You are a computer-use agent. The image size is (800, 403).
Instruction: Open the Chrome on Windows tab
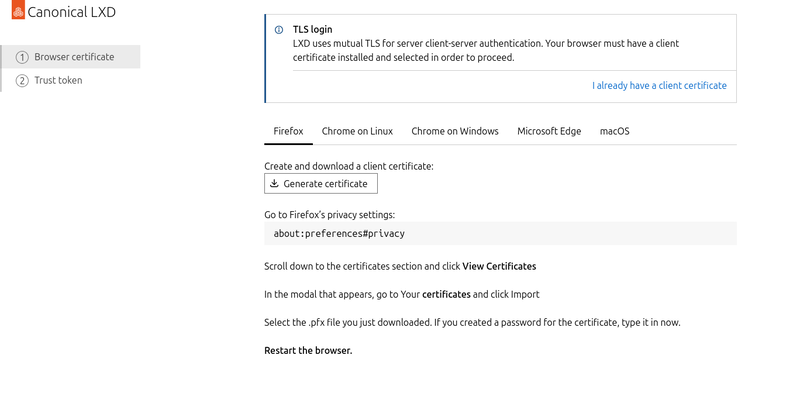tap(454, 131)
